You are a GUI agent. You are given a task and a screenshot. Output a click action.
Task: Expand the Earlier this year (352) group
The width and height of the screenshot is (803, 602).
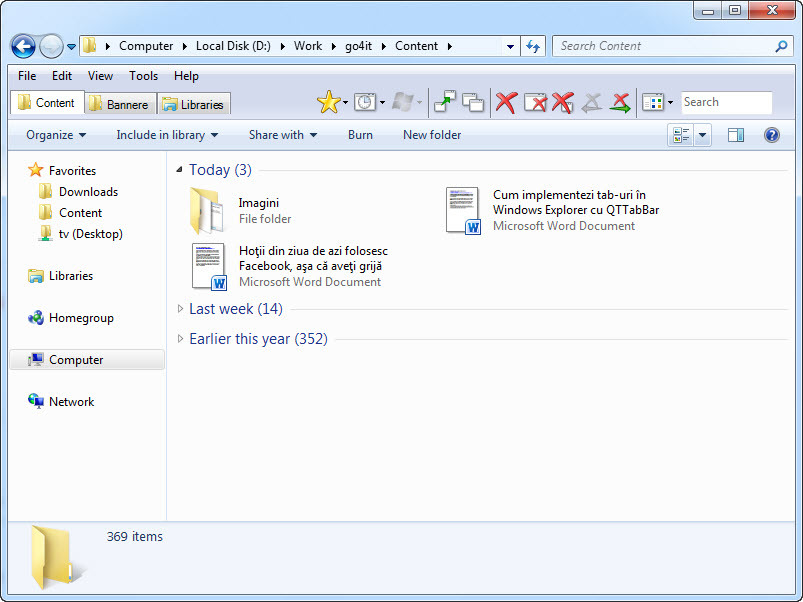(180, 338)
